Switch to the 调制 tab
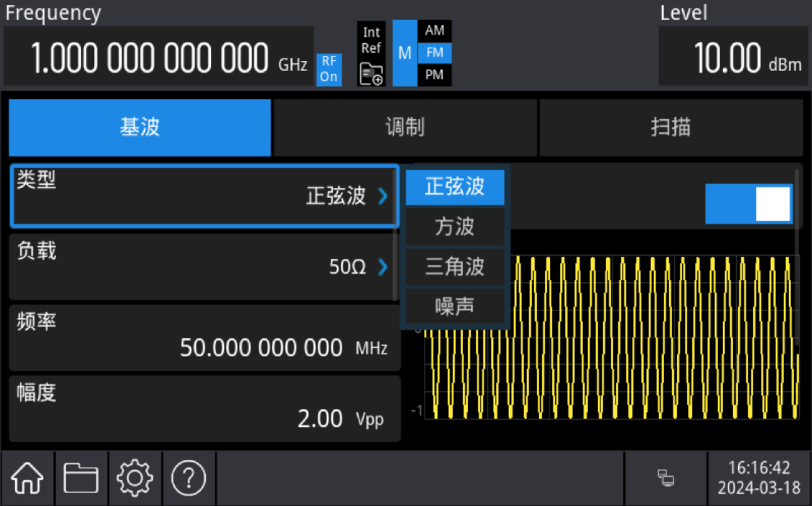The width and height of the screenshot is (812, 506). pyautogui.click(x=405, y=127)
